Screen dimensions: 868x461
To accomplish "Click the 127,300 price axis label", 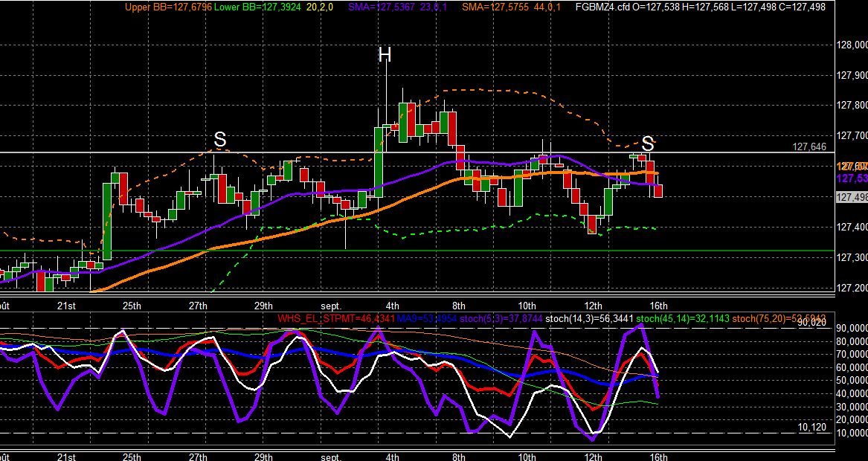I will (853, 257).
